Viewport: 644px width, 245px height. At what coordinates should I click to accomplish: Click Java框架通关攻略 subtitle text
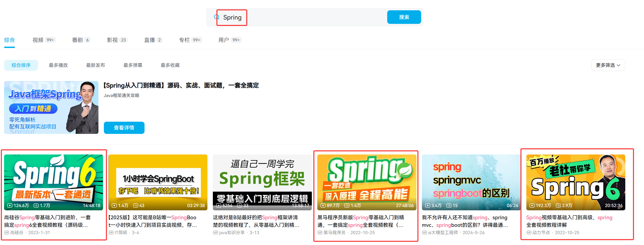pos(121,95)
